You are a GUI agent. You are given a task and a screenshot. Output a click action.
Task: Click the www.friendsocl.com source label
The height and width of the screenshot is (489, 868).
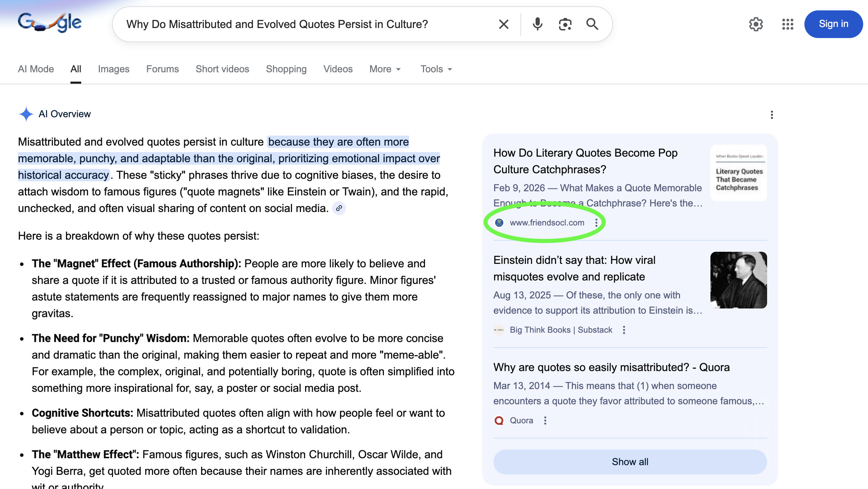[x=547, y=223]
